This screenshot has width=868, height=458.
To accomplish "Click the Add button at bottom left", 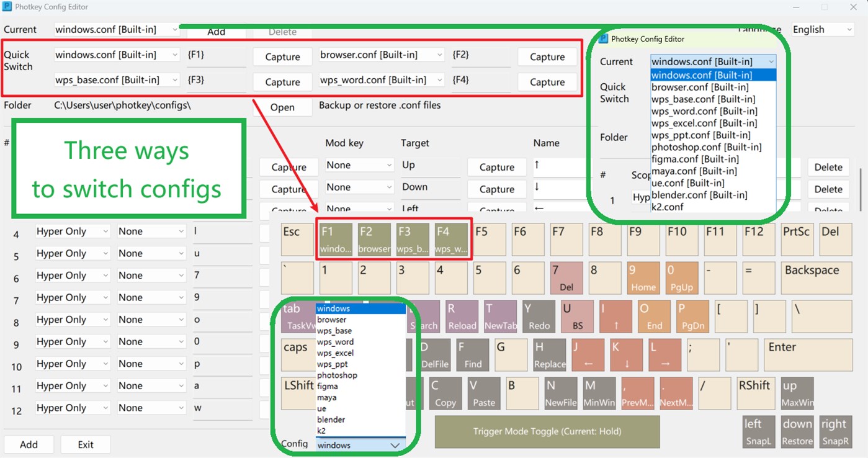I will (29, 444).
